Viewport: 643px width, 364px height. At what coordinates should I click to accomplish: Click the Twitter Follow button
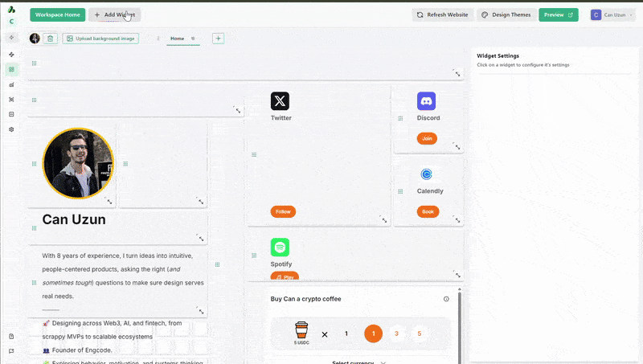pyautogui.click(x=283, y=211)
